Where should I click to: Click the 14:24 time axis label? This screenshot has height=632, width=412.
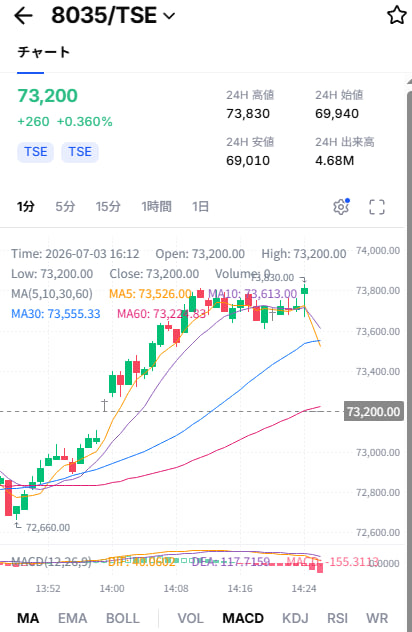[x=304, y=588]
